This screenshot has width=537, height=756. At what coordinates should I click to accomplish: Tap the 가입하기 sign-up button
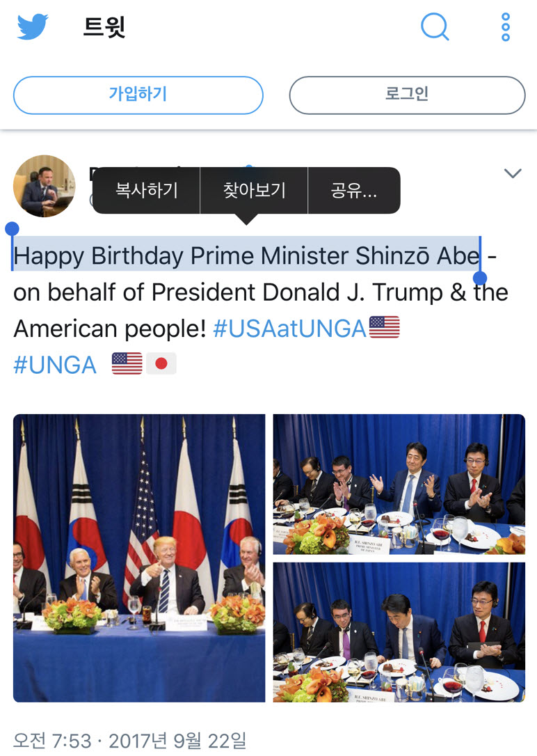point(138,95)
